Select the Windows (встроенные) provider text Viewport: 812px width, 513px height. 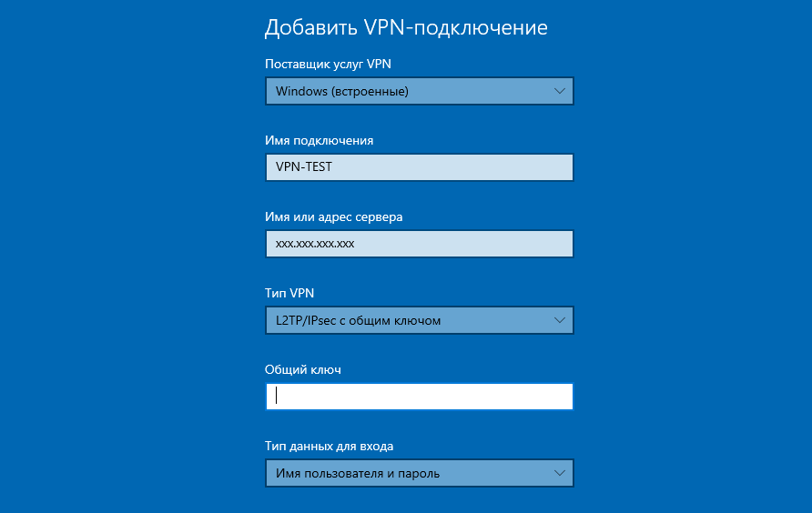pyautogui.click(x=341, y=92)
